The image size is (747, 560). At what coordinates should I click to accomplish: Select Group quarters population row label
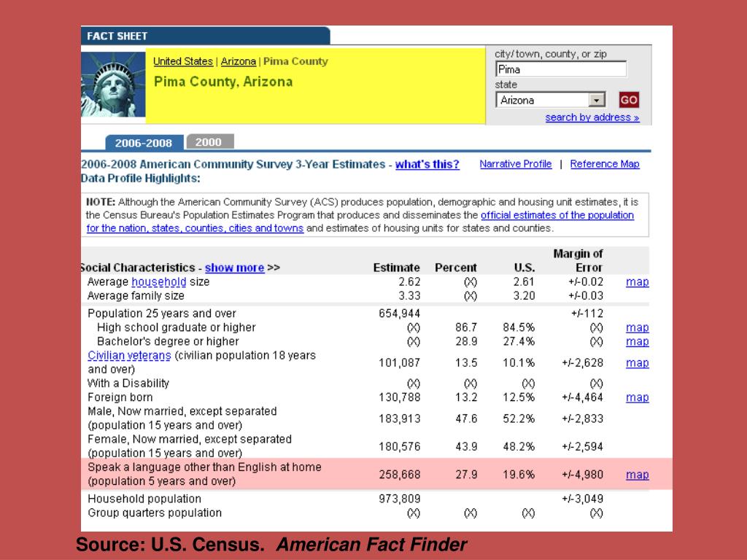pyautogui.click(x=155, y=513)
